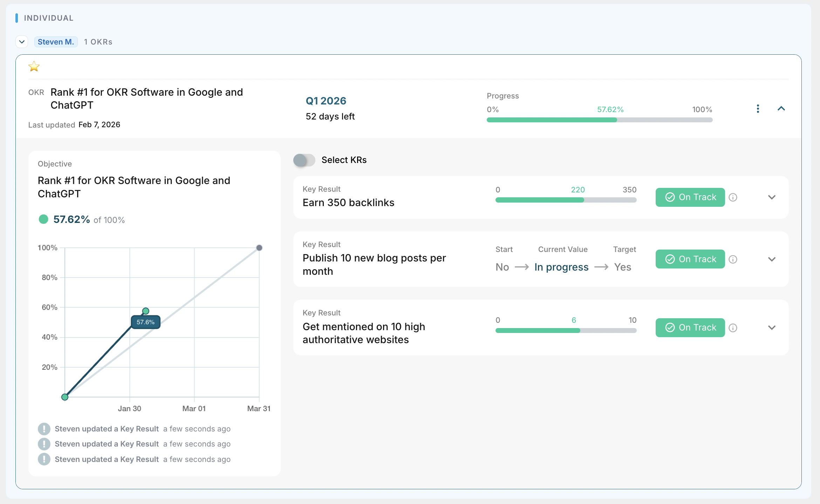Open the Steven M. owner tag
820x504 pixels.
pyautogui.click(x=56, y=41)
